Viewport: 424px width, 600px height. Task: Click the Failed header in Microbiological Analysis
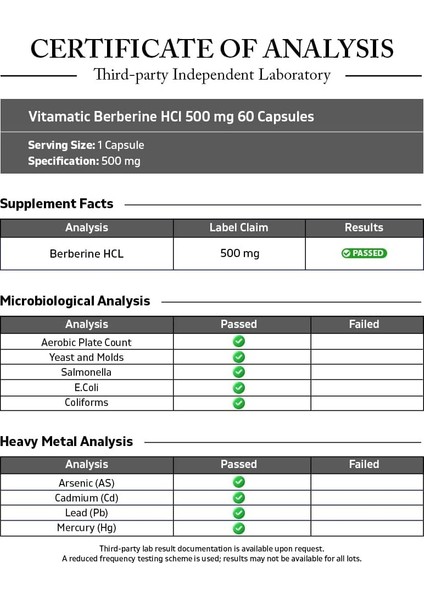(364, 324)
